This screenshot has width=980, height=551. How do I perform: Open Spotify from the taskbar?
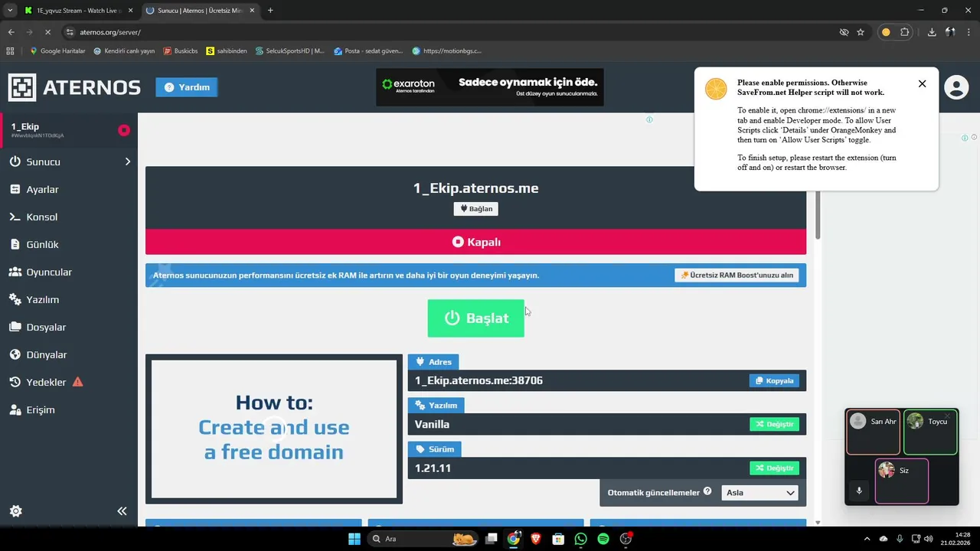pos(603,539)
